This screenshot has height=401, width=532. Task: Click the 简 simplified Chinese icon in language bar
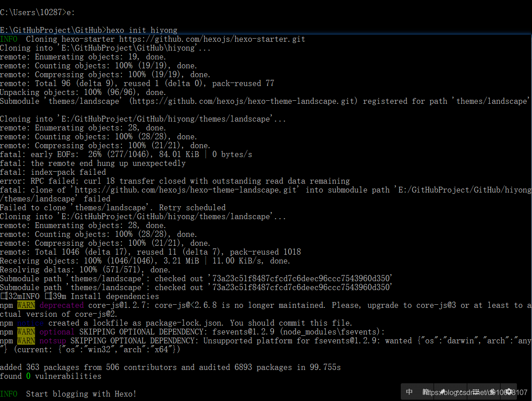(425, 392)
